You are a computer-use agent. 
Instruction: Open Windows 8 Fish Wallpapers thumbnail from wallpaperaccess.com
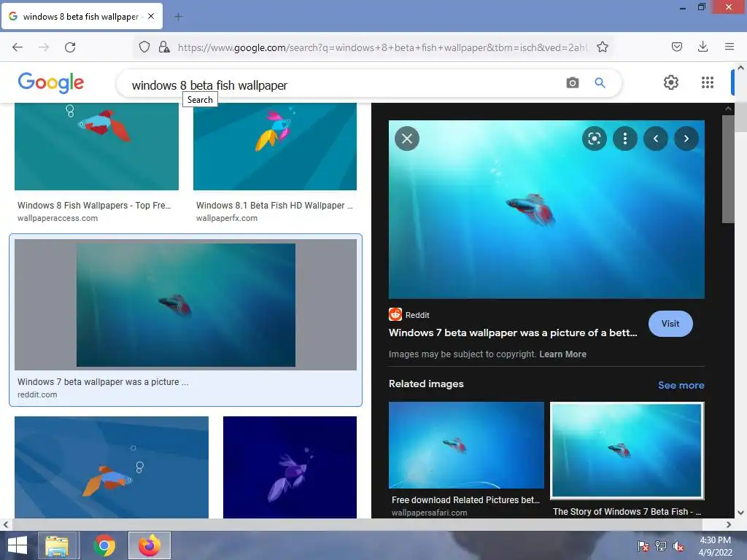[x=97, y=147]
